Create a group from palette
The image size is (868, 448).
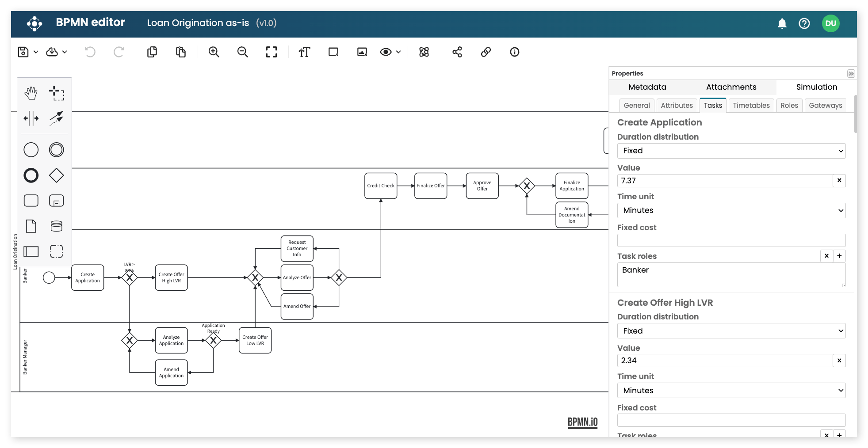pyautogui.click(x=57, y=251)
